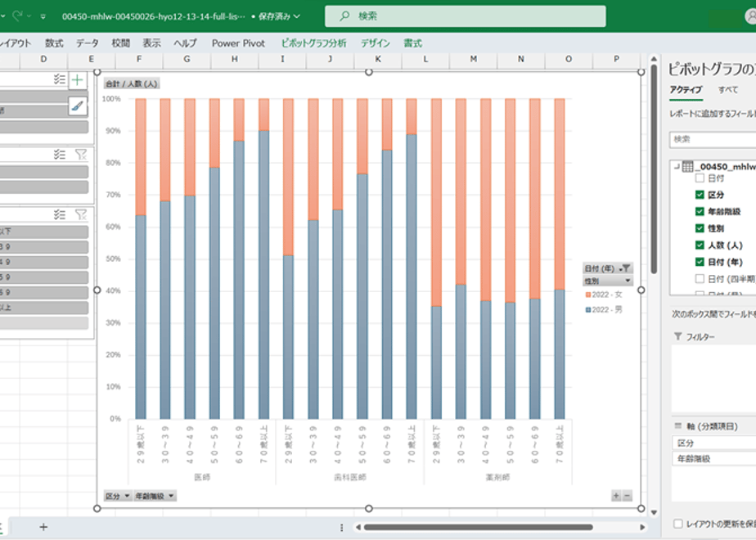
Task: Click the chart expand field plus button
Action: pos(616,496)
